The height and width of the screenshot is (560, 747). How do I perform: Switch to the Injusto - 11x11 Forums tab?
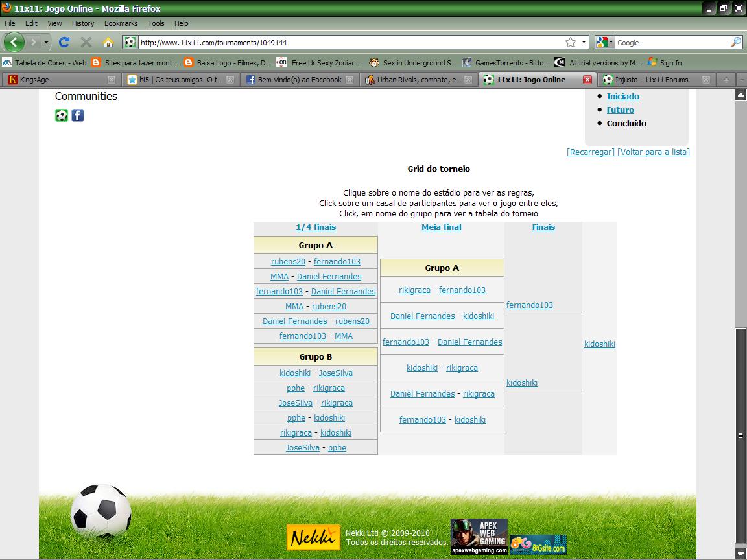tap(651, 80)
